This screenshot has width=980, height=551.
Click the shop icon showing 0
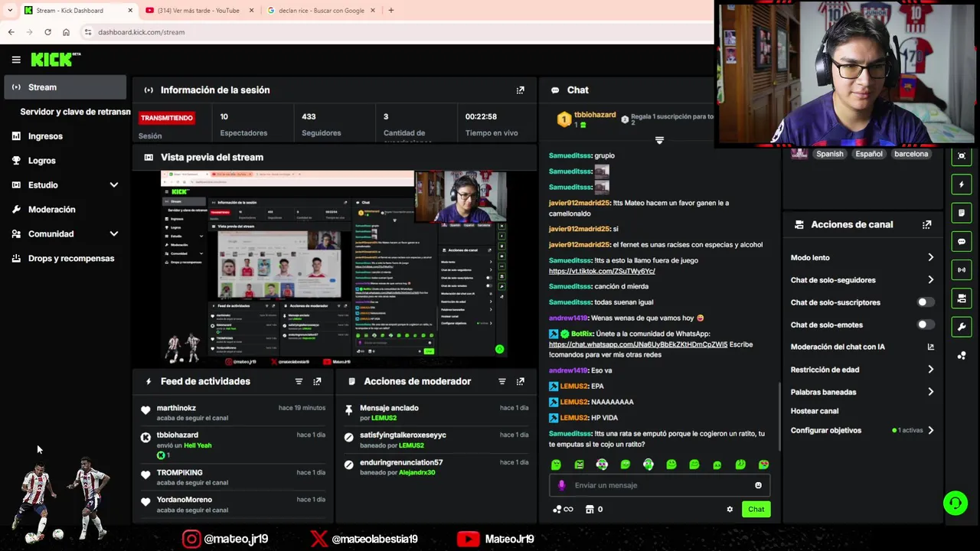point(594,509)
